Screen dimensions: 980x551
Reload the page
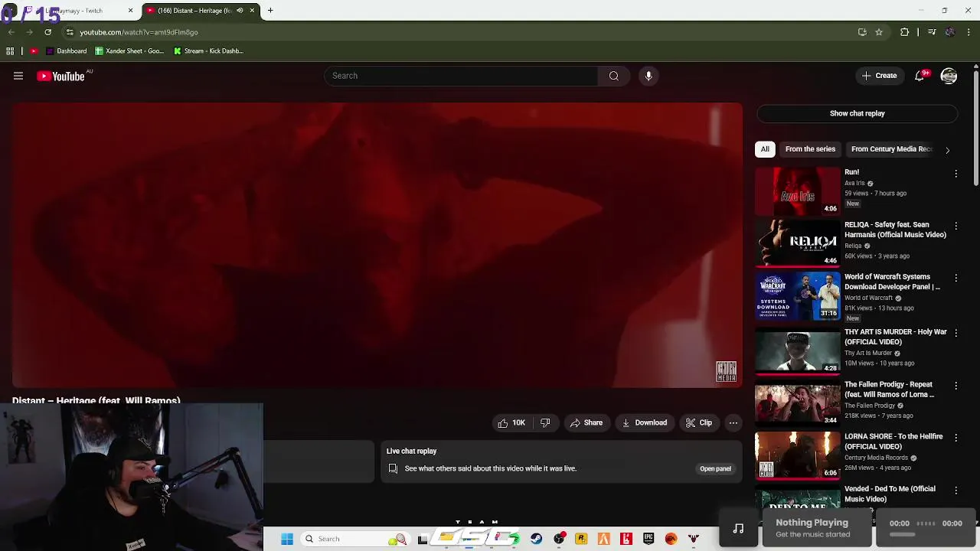[x=47, y=32]
